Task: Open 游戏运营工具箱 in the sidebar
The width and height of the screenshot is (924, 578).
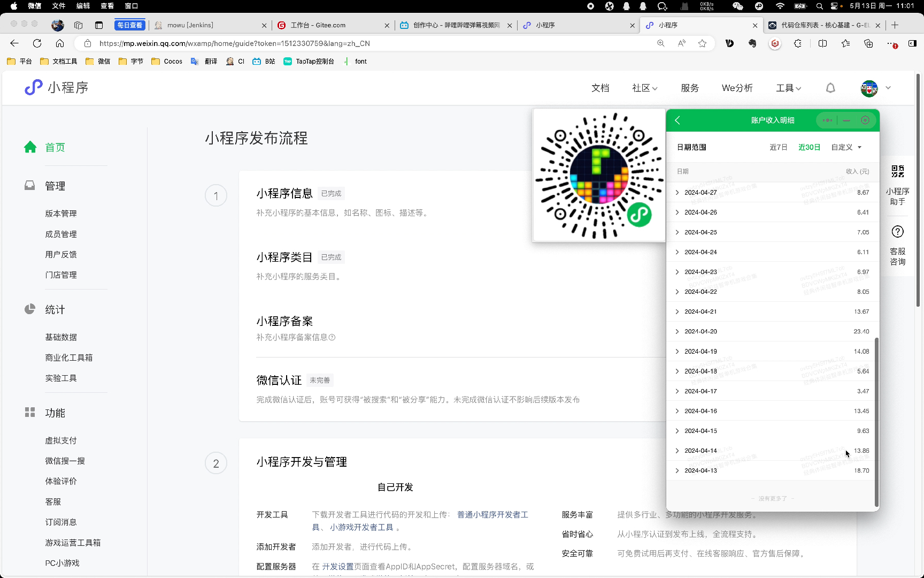Action: [73, 542]
